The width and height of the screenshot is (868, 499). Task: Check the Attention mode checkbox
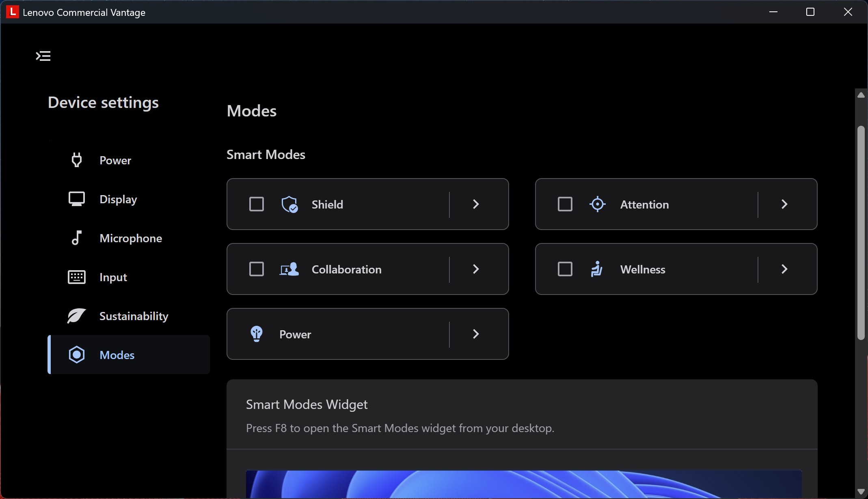565,204
